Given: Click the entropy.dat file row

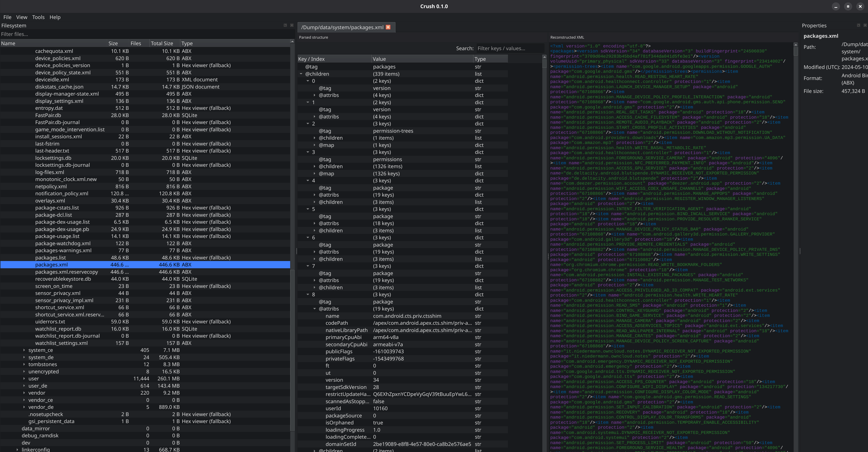Looking at the screenshot, I should (x=145, y=108).
